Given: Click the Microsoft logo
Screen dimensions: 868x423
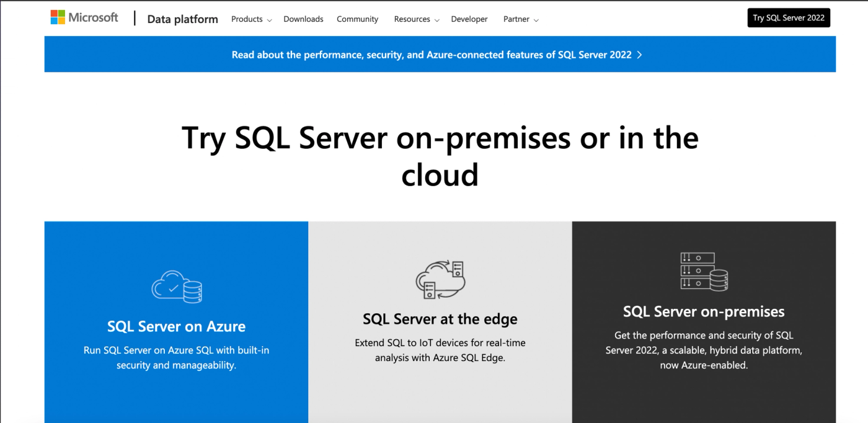Looking at the screenshot, I should 84,18.
